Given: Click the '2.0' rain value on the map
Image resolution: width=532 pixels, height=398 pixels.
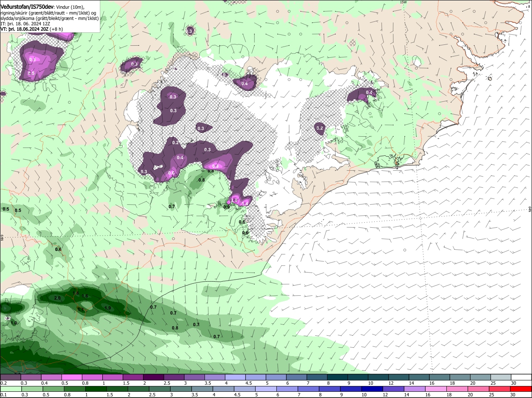Looking at the screenshot, I should tap(57, 298).
